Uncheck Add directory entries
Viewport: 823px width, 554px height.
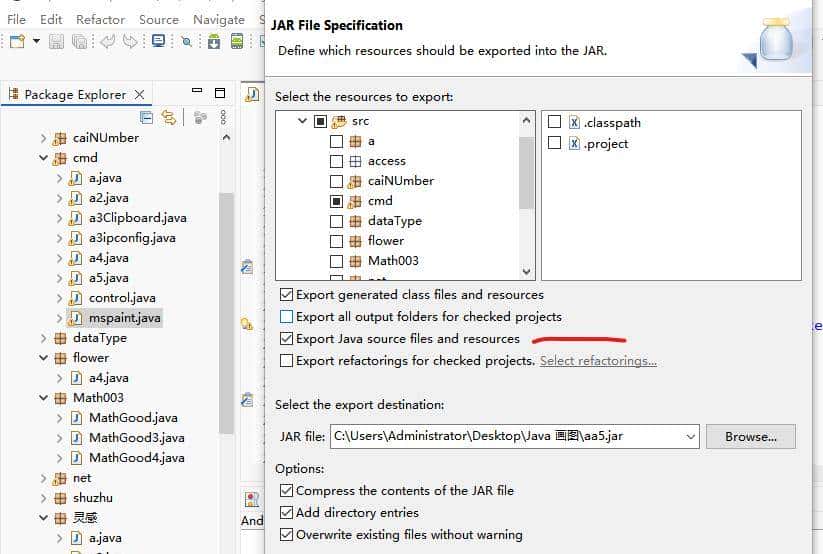(x=286, y=513)
